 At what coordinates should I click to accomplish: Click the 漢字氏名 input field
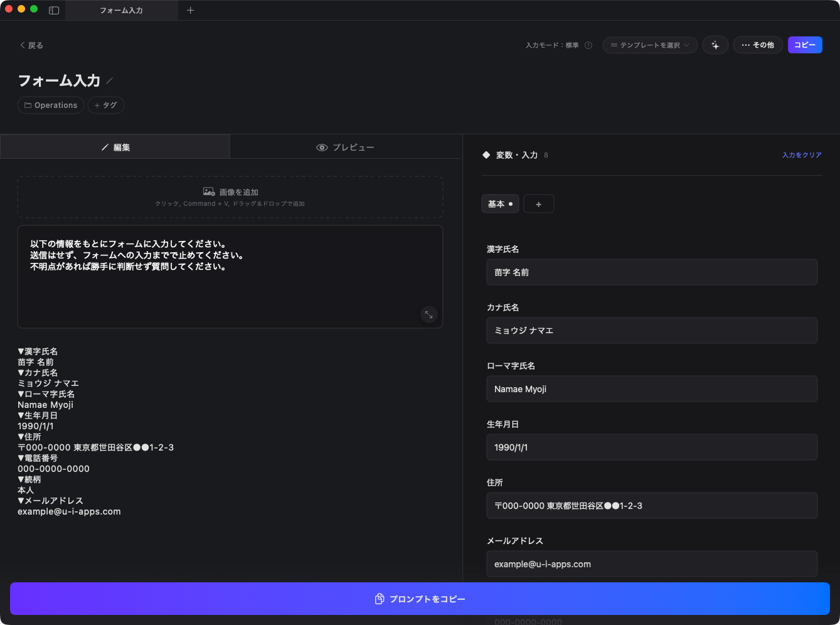point(652,272)
